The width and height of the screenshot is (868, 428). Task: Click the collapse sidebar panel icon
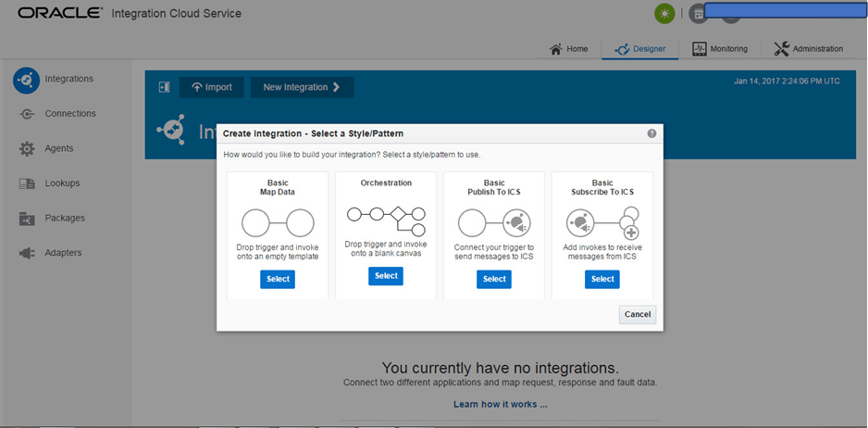pyautogui.click(x=164, y=87)
